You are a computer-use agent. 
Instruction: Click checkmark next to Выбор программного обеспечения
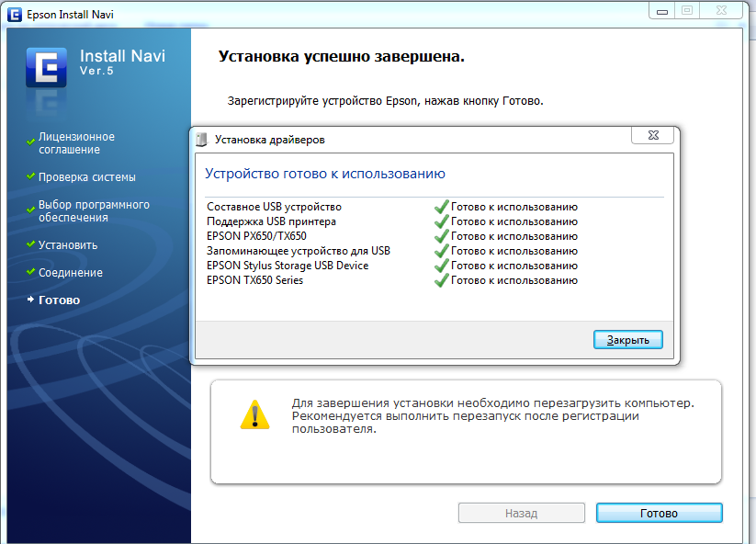[x=31, y=210]
